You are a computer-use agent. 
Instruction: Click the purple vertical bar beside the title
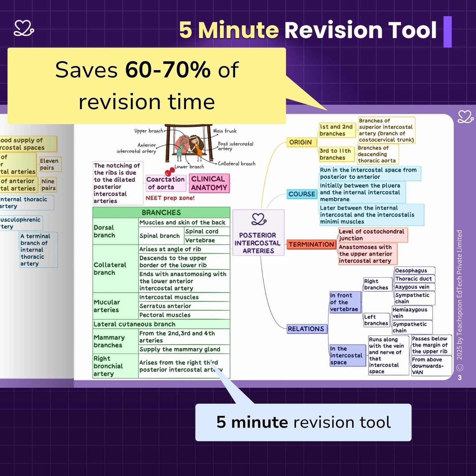[447, 32]
